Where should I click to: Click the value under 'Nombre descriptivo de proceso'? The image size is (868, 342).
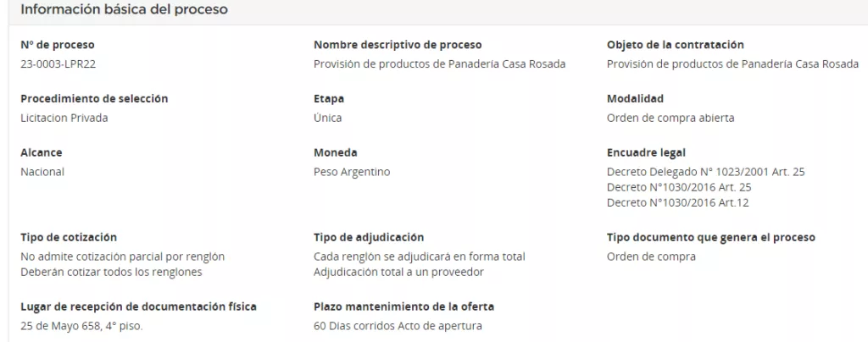[439, 64]
